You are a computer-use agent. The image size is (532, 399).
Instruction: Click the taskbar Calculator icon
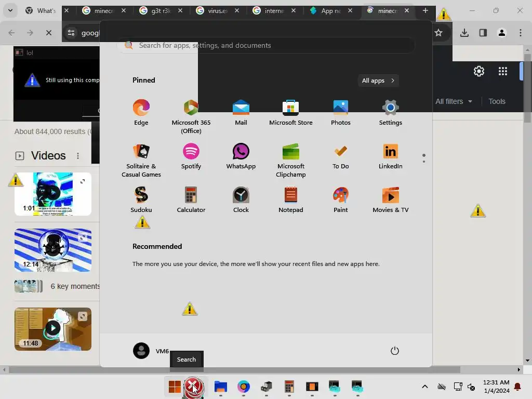pos(289,387)
